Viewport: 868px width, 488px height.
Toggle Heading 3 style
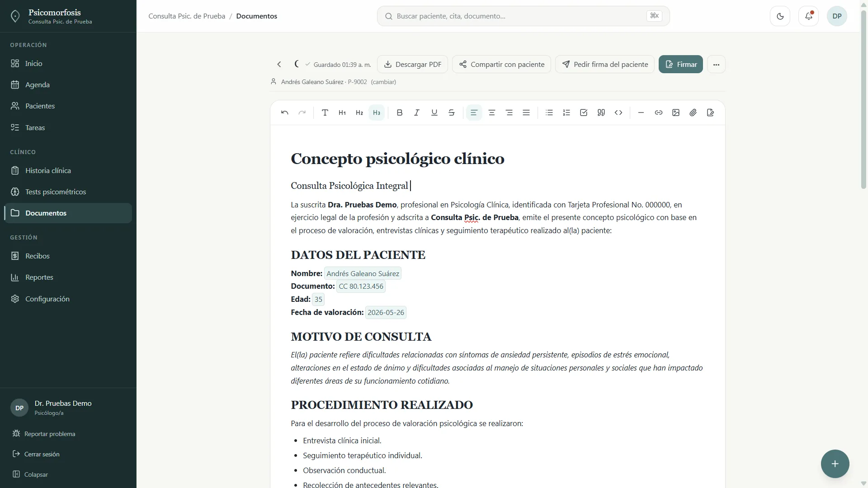(377, 113)
